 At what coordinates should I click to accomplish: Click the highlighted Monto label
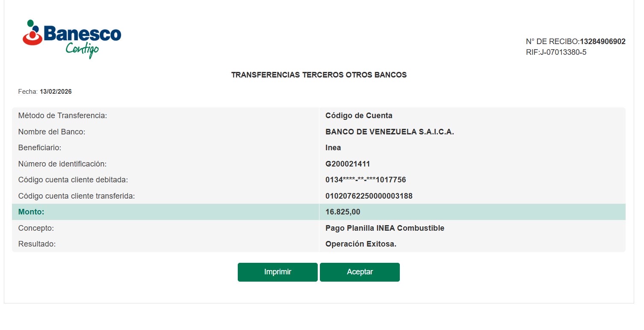pos(31,212)
